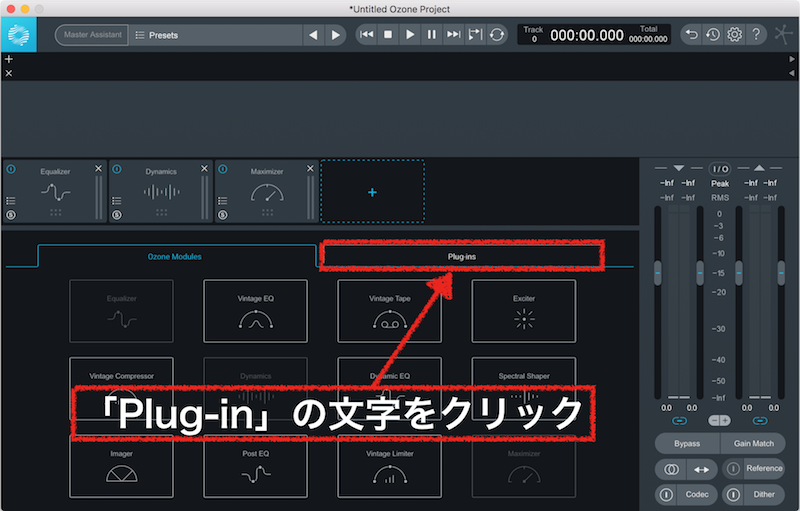The image size is (800, 511).
Task: Skip to next track
Action: click(453, 34)
